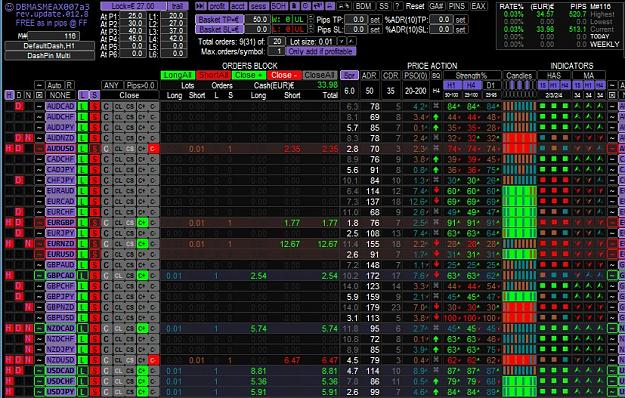The height and width of the screenshot is (398, 625).
Task: Click the chart icon before the BDM button
Action: point(344,6)
